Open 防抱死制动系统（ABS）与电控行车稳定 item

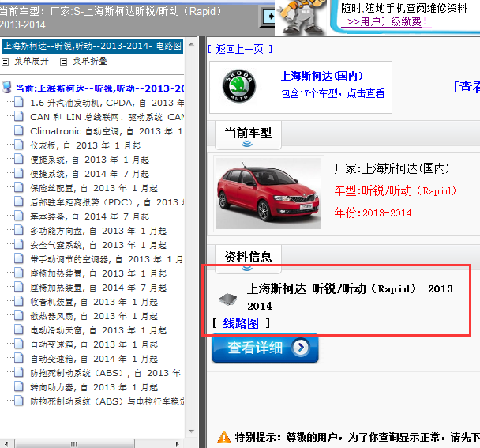(107, 401)
